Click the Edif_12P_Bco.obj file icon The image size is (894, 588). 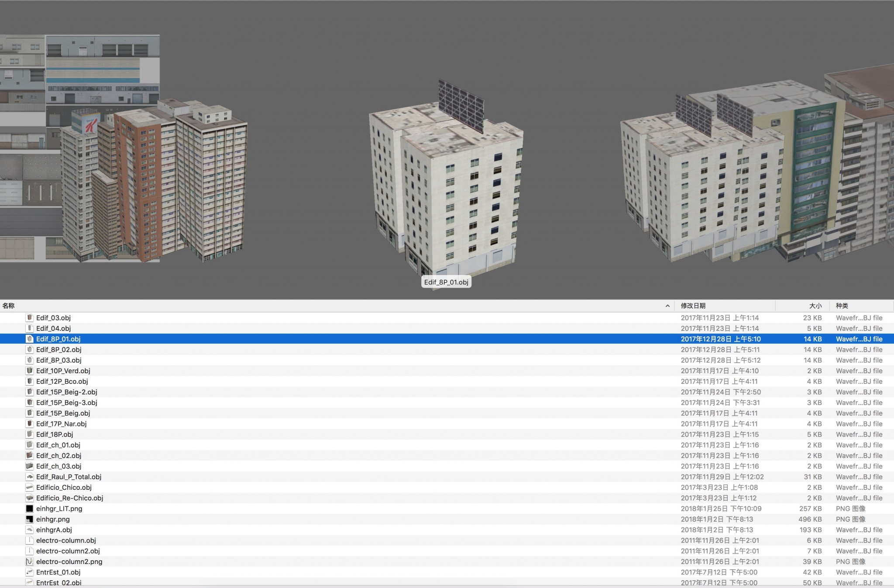pyautogui.click(x=30, y=382)
